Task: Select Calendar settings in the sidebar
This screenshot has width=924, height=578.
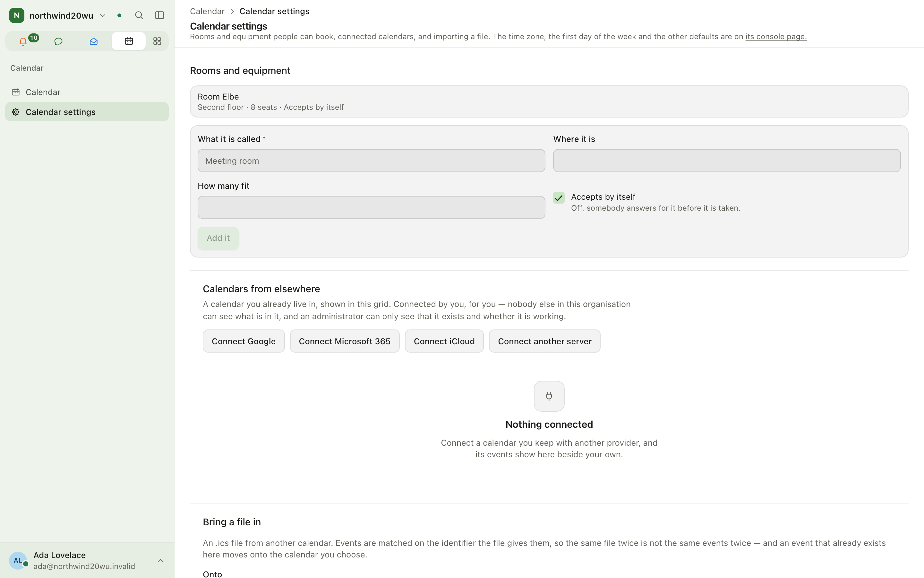Action: [87, 112]
